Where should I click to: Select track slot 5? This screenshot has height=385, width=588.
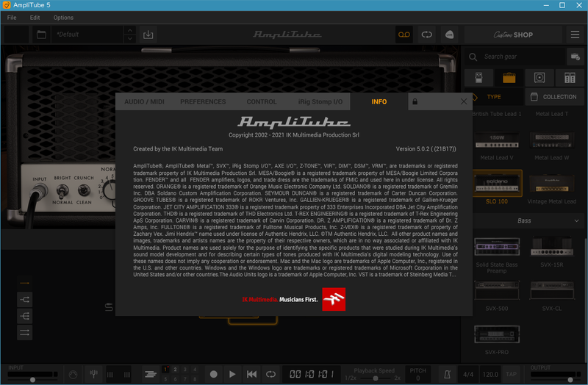pos(165,379)
